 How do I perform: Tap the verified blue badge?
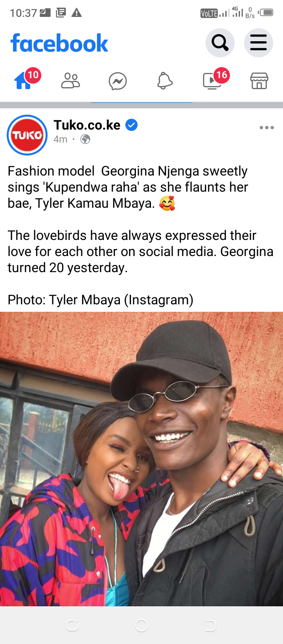[131, 125]
